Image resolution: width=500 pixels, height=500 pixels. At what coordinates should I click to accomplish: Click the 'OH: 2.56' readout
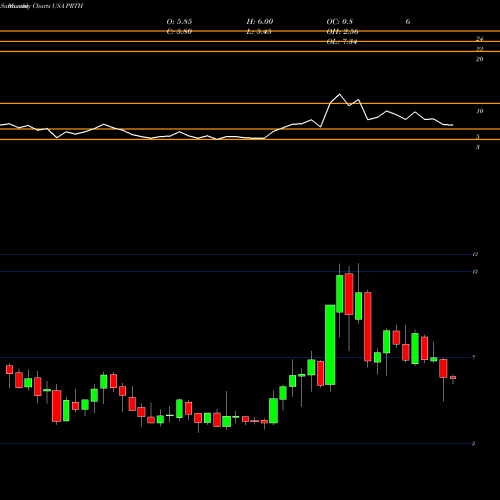[x=342, y=32]
